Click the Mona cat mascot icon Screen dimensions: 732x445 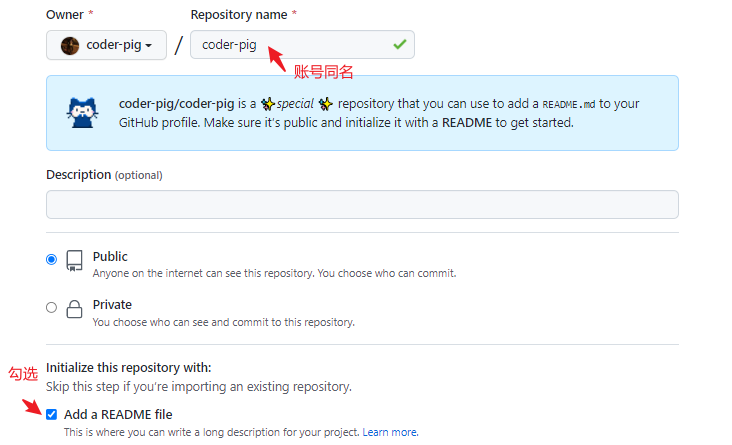coord(82,113)
